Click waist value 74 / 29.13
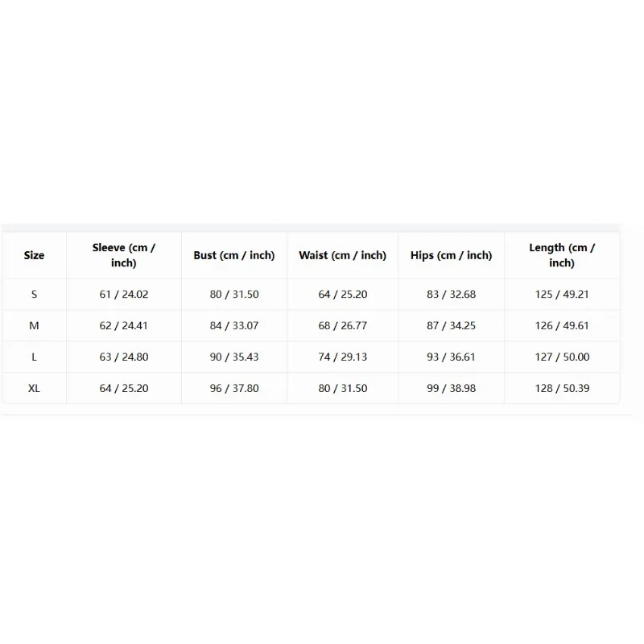644x644 pixels. 343,357
